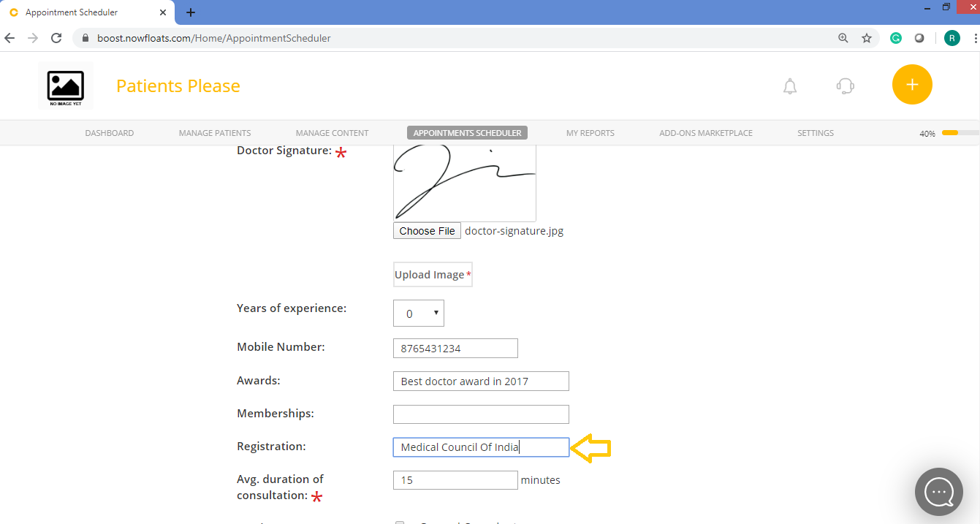
Task: Reload the page with refresh icon
Action: [x=56, y=37]
